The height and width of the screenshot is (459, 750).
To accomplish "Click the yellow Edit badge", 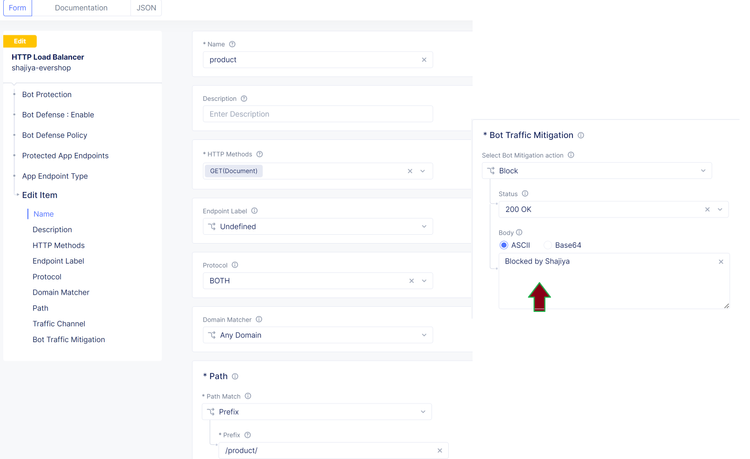I will (x=20, y=41).
